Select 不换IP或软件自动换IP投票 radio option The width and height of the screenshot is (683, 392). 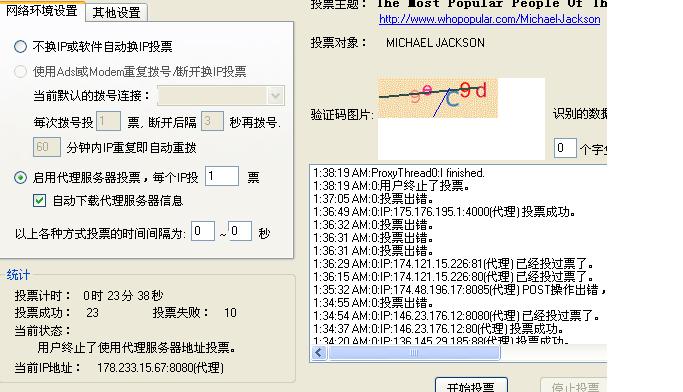[20, 46]
